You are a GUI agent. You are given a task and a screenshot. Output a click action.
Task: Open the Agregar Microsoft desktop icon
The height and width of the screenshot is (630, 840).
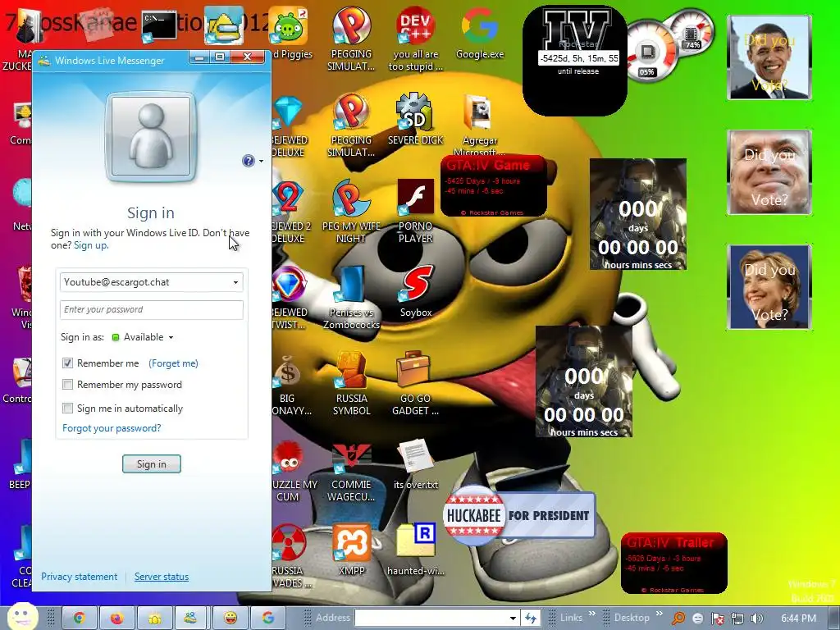tap(479, 125)
